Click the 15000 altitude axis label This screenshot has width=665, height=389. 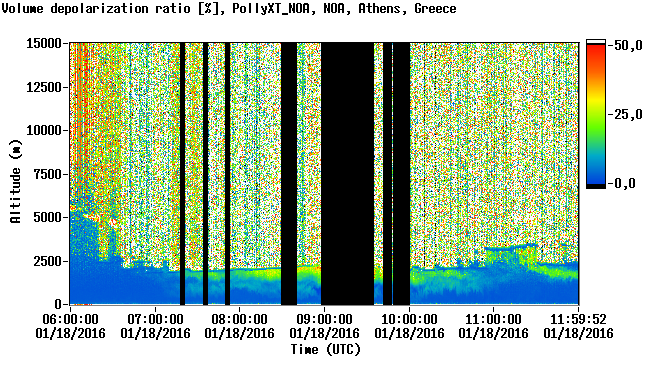point(44,43)
